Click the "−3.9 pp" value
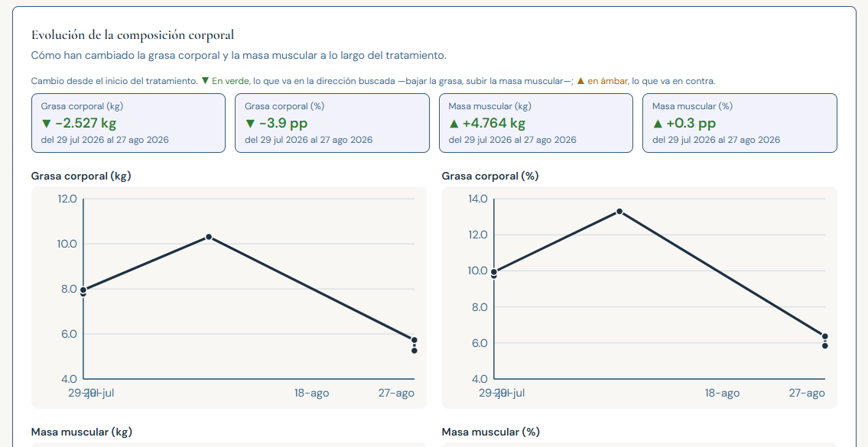 click(x=284, y=123)
